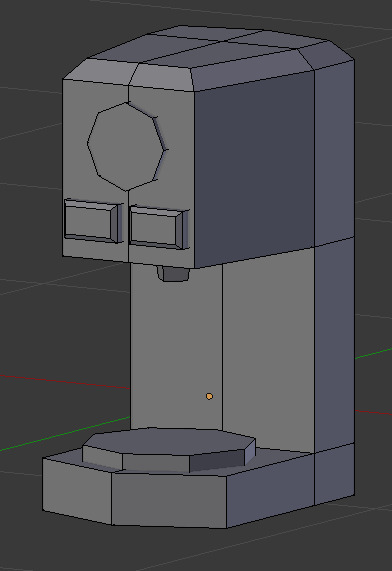Image resolution: width=392 pixels, height=571 pixels.
Task: Select the right front face of the column
Action: (x=268, y=350)
